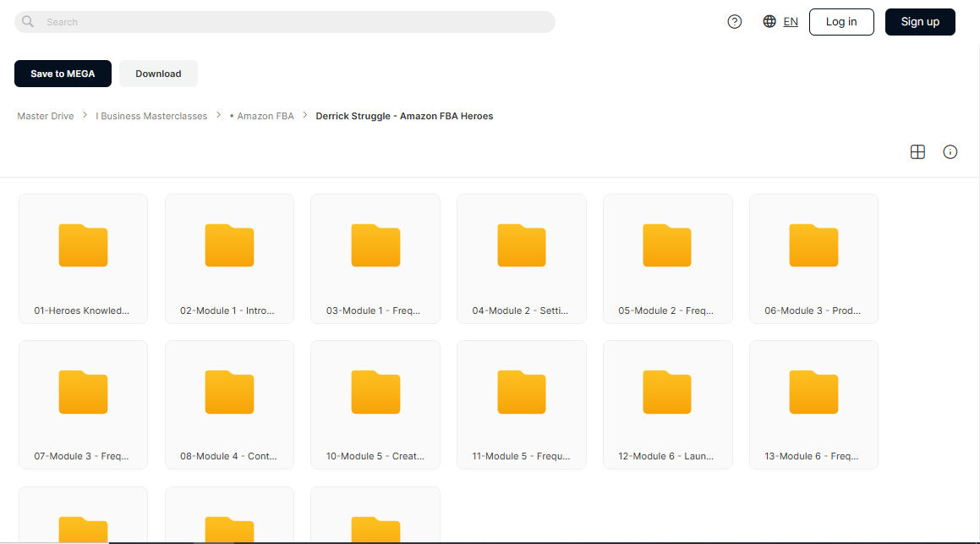Select the label 03-Module 1 - Freq...
This screenshot has width=980, height=544.
click(x=373, y=310)
